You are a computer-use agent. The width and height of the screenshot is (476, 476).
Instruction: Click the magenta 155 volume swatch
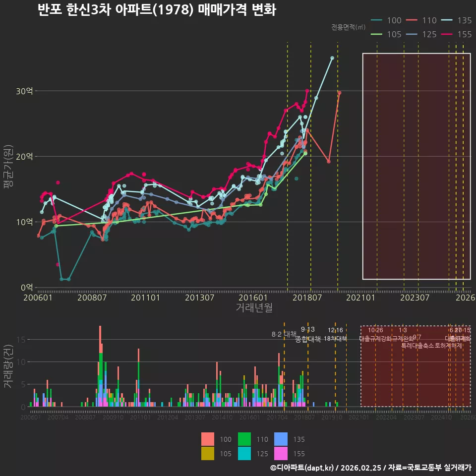[x=281, y=453]
